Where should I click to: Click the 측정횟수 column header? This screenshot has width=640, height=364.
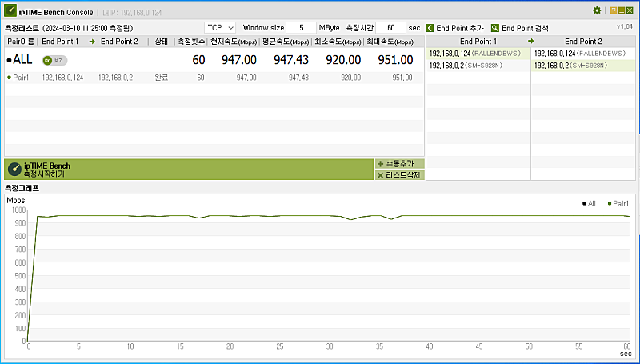[191, 42]
